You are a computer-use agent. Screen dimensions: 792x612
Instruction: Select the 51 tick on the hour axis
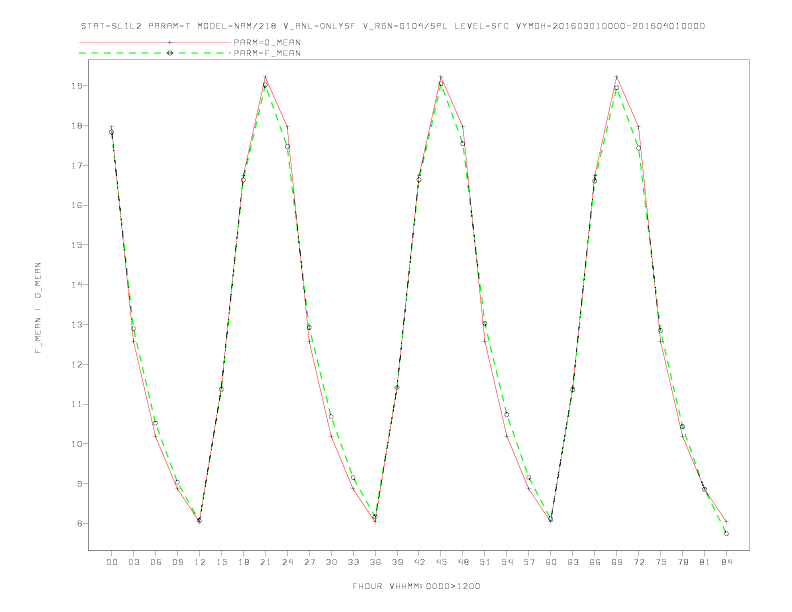point(485,562)
